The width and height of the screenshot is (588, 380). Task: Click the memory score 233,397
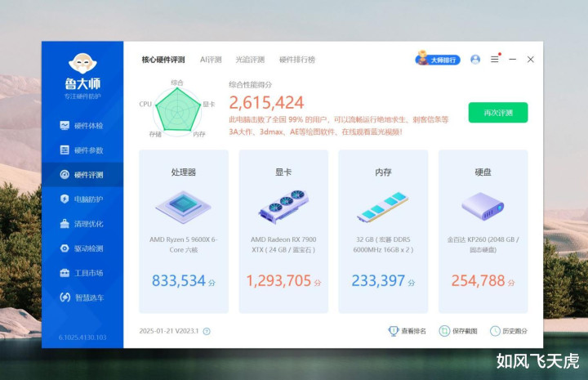tap(378, 280)
